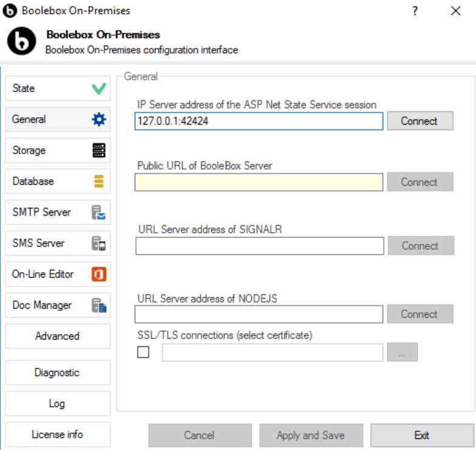Switch to the General tab label

[x=29, y=119]
